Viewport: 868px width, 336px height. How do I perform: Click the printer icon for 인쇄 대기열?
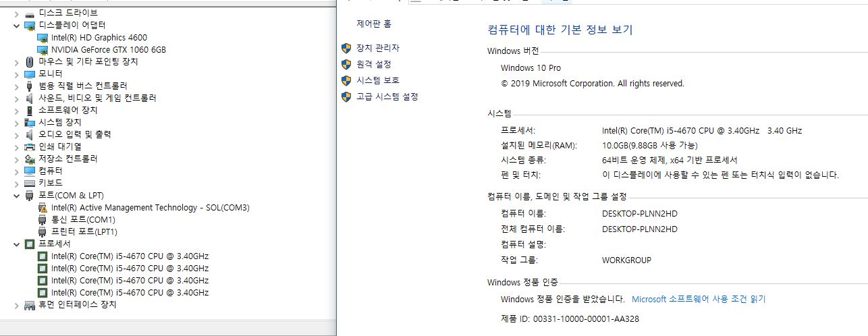(x=30, y=146)
